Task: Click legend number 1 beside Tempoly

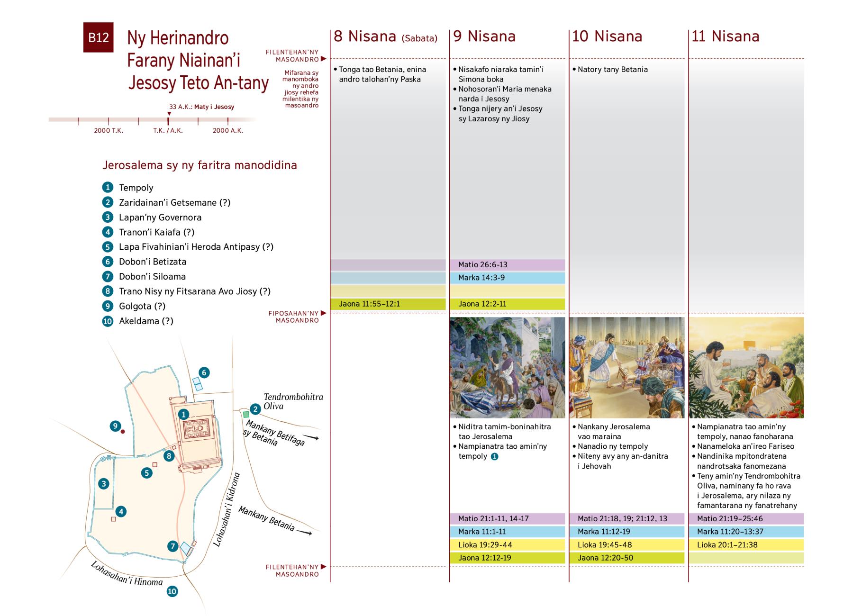Action: (x=108, y=188)
